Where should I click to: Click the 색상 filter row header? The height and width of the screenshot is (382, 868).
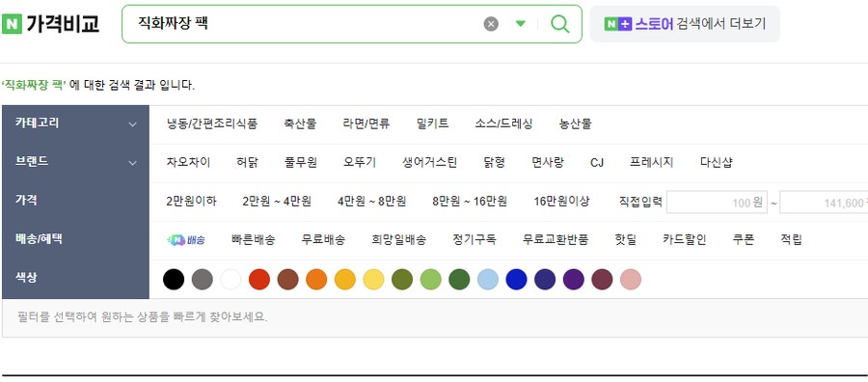coord(75,279)
